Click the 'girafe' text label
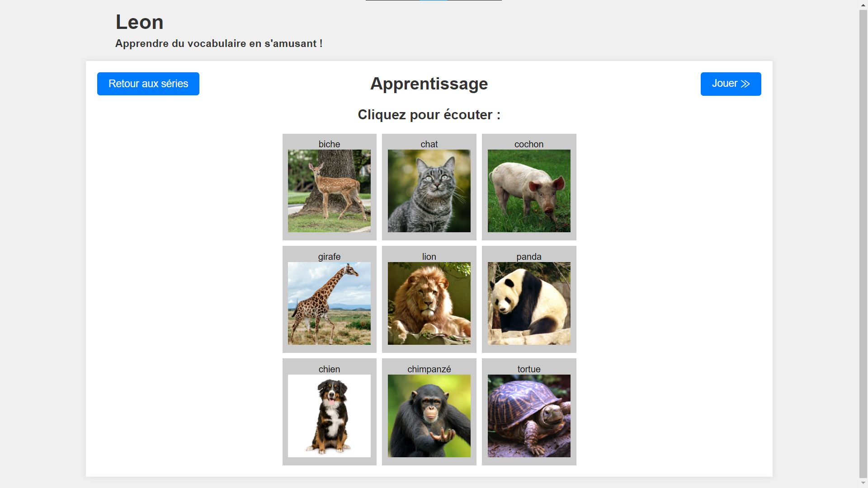The height and width of the screenshot is (488, 868). pos(329,257)
